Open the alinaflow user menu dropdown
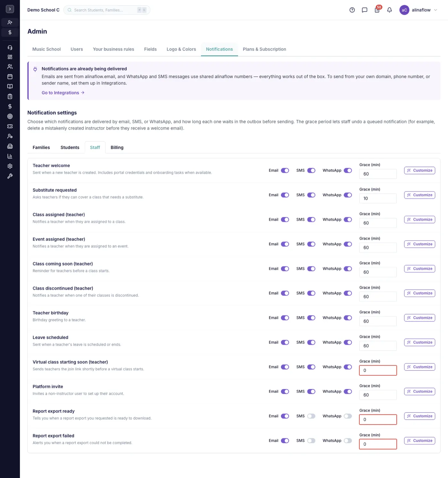 pos(418,10)
